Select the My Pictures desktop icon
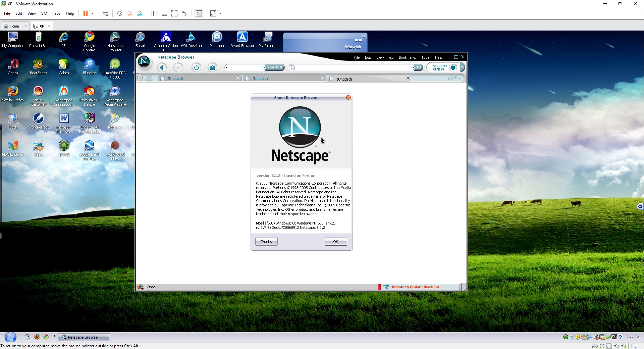Viewport: 644px width, 349px height. point(268,40)
